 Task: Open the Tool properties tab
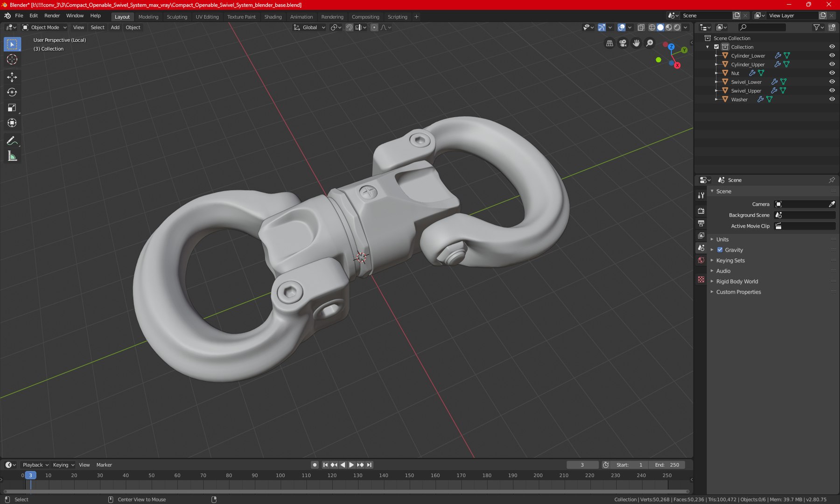pyautogui.click(x=701, y=195)
